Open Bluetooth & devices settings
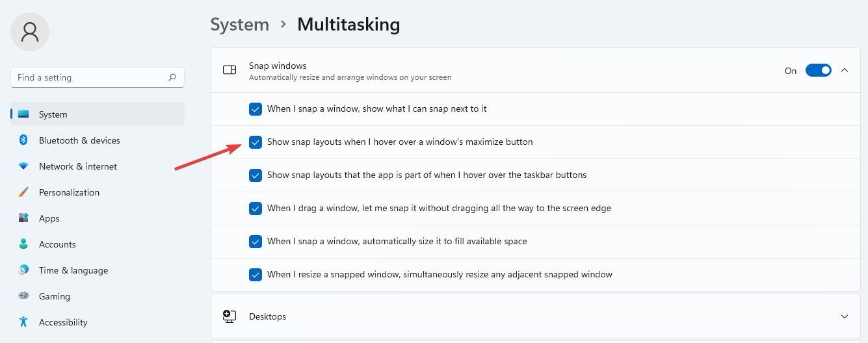Viewport: 868px width, 343px height. tap(79, 140)
